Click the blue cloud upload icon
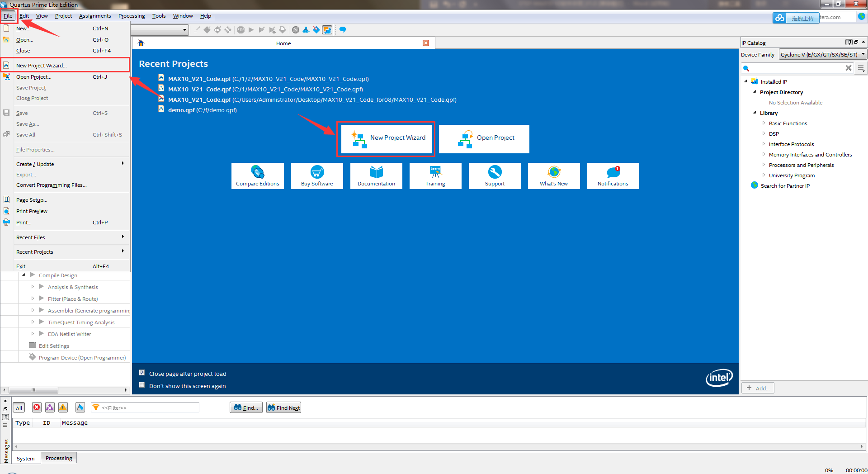Screen dimensions: 868x474 779,18
